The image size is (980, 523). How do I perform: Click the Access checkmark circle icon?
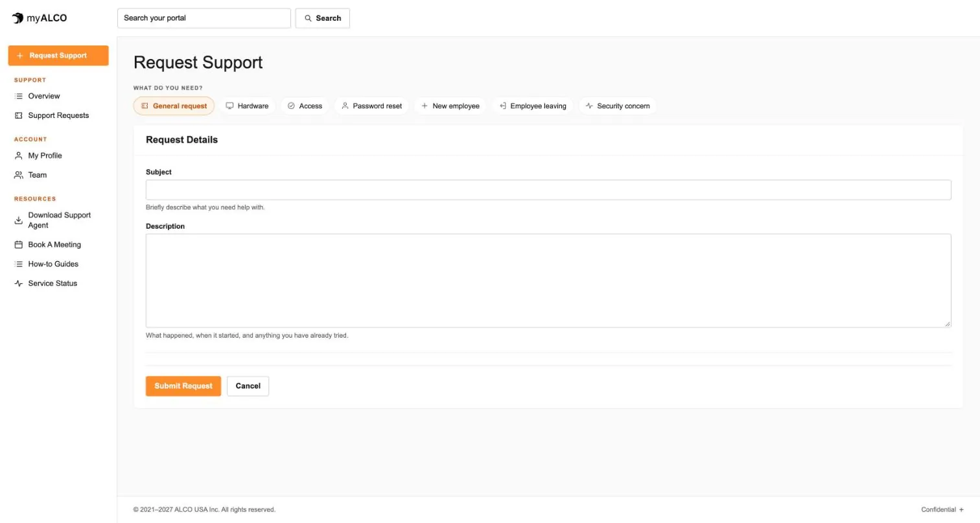click(291, 106)
